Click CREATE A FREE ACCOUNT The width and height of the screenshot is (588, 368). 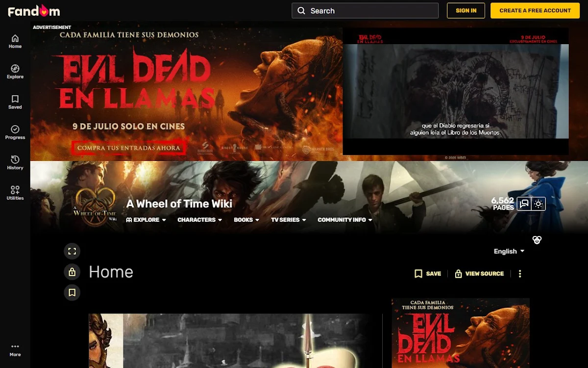click(535, 11)
